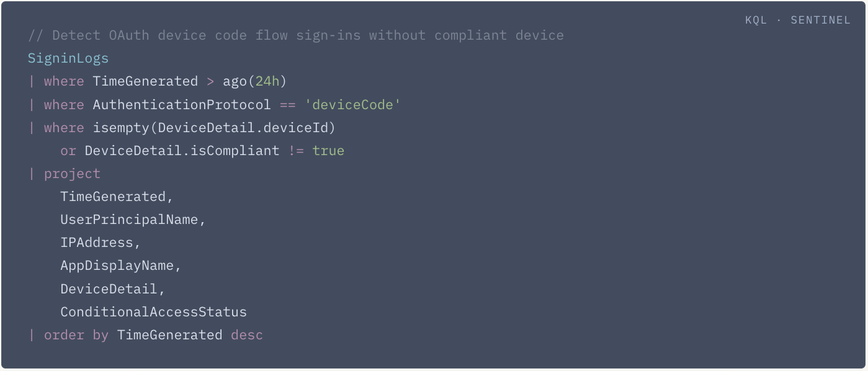Click the OAuth device code comment line
This screenshot has height=371, width=868.
pos(295,35)
